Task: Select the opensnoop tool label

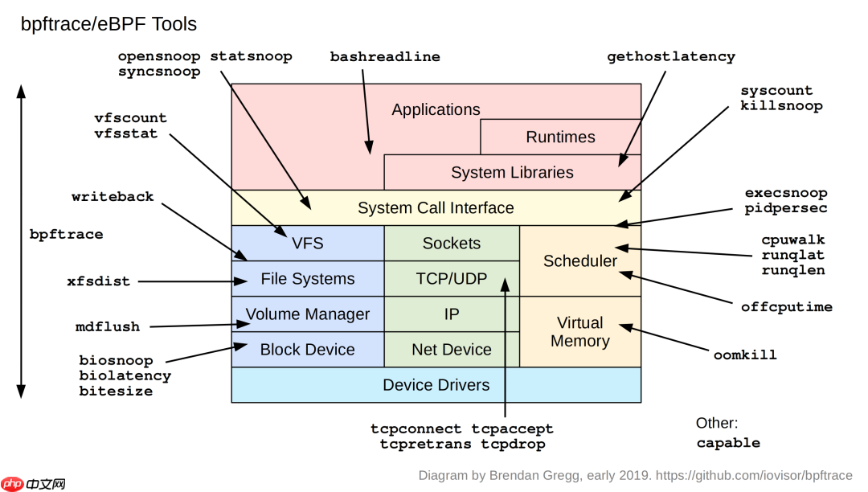Action: coord(158,56)
